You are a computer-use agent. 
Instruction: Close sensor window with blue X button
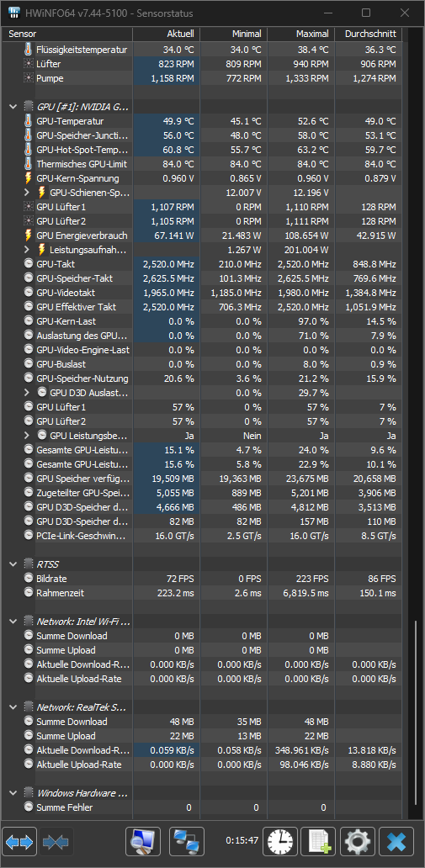click(396, 842)
